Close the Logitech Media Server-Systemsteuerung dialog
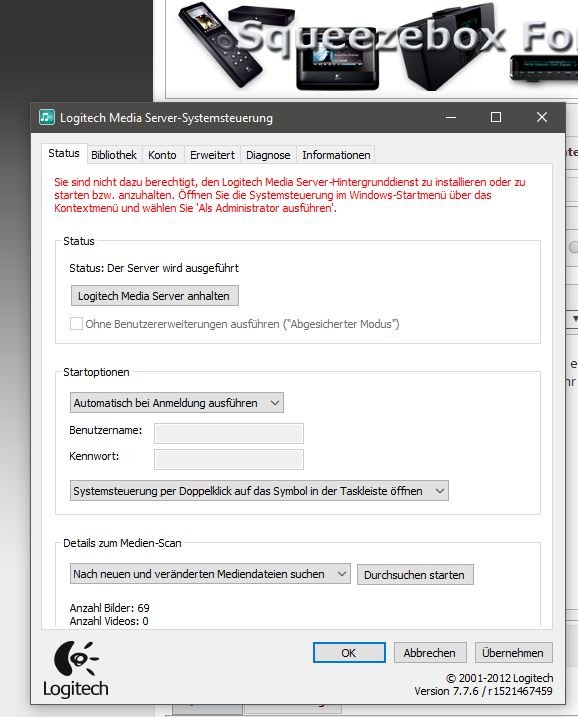 pyautogui.click(x=542, y=118)
